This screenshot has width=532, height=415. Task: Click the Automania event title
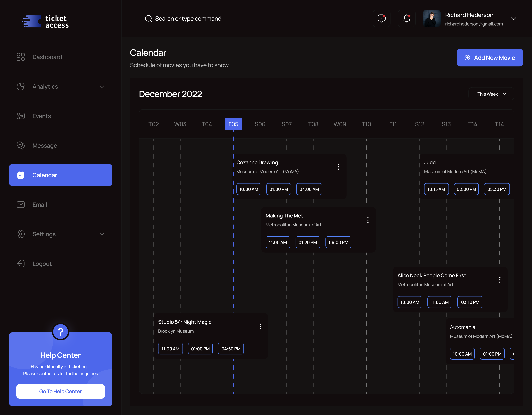click(x=463, y=327)
